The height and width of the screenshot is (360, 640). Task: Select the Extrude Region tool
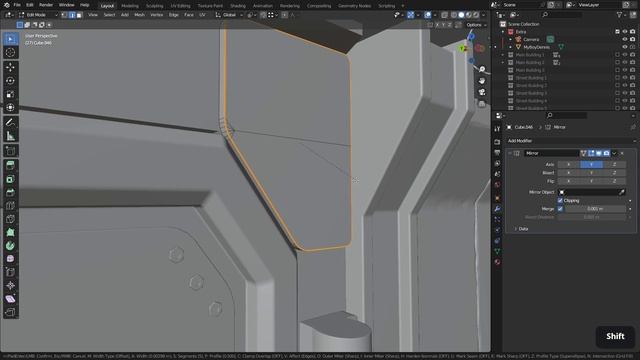click(10, 165)
